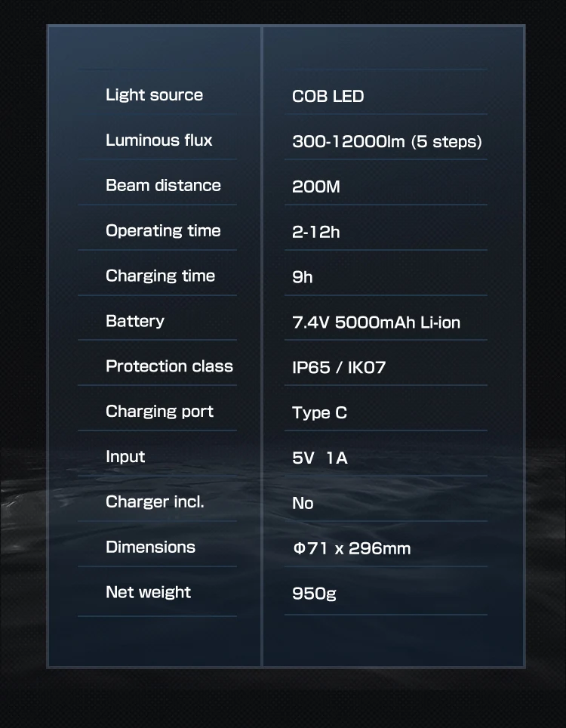Click the Battery label
Viewport: 566px width, 728px height.
tap(135, 321)
